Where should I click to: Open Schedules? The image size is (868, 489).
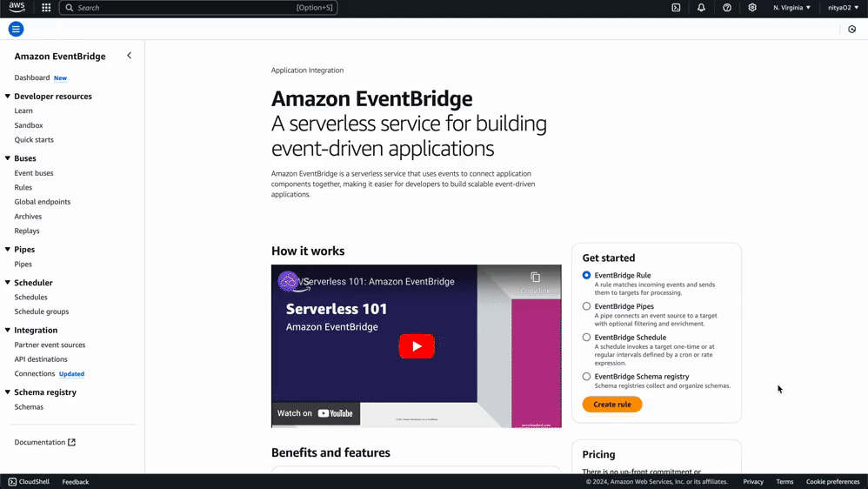click(x=31, y=298)
